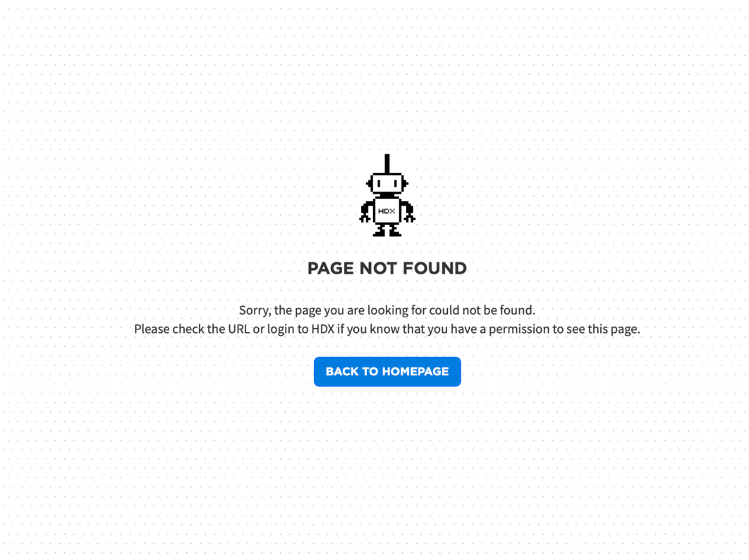This screenshot has width=749, height=560.
Task: Click the word PAGE in the heading
Action: pos(331,268)
